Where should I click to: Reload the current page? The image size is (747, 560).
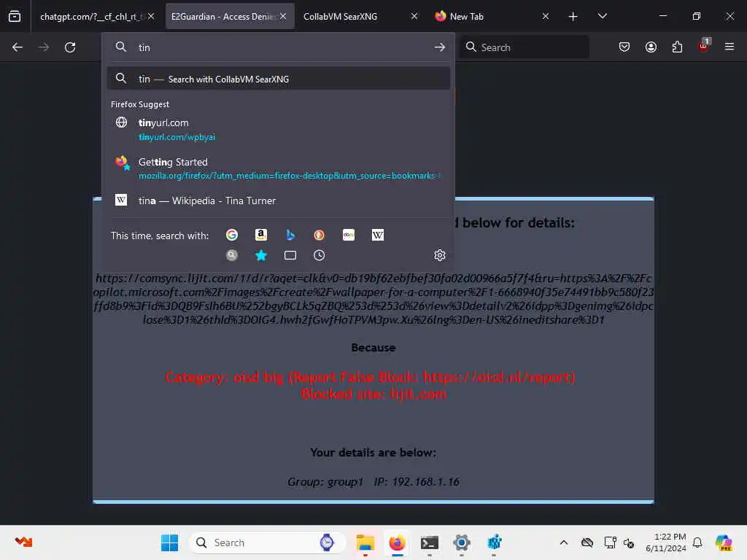[70, 47]
